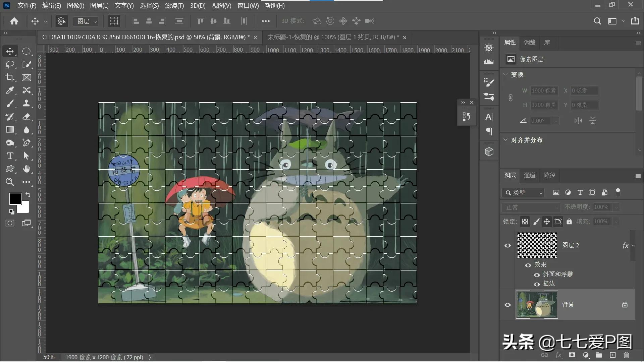The image size is (644, 362).
Task: Select the Zoom tool
Action: 10,182
